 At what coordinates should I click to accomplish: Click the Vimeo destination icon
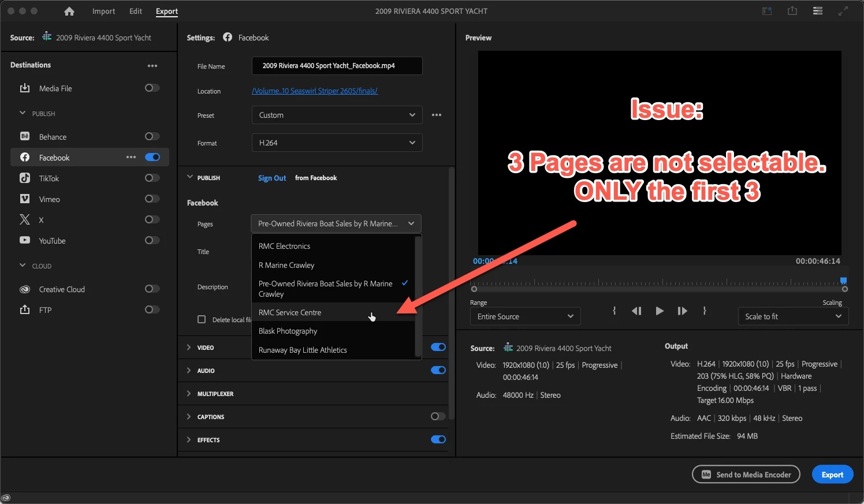tap(25, 199)
